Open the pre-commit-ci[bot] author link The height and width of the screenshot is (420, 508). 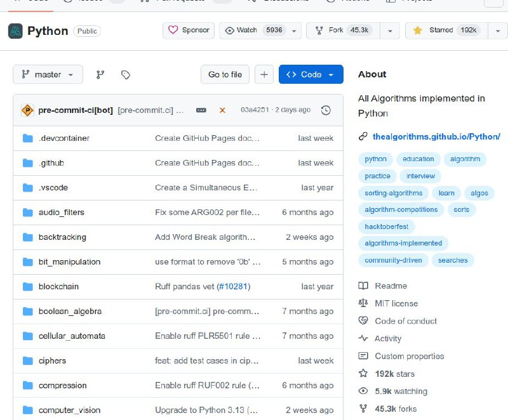(76, 110)
